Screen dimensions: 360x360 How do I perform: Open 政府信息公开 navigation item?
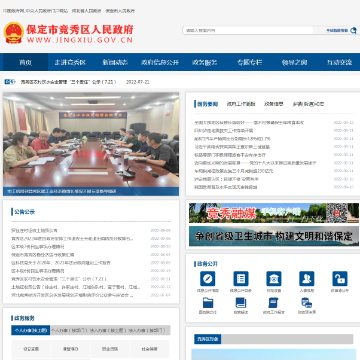pos(160,62)
